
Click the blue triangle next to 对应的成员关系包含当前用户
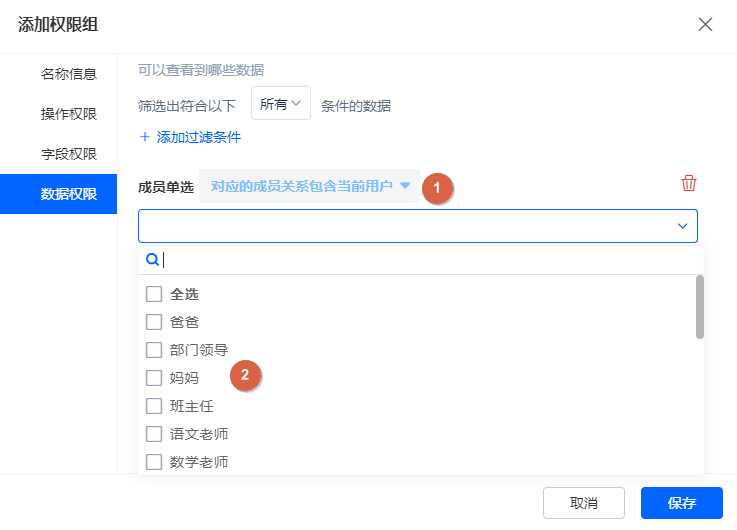click(405, 185)
